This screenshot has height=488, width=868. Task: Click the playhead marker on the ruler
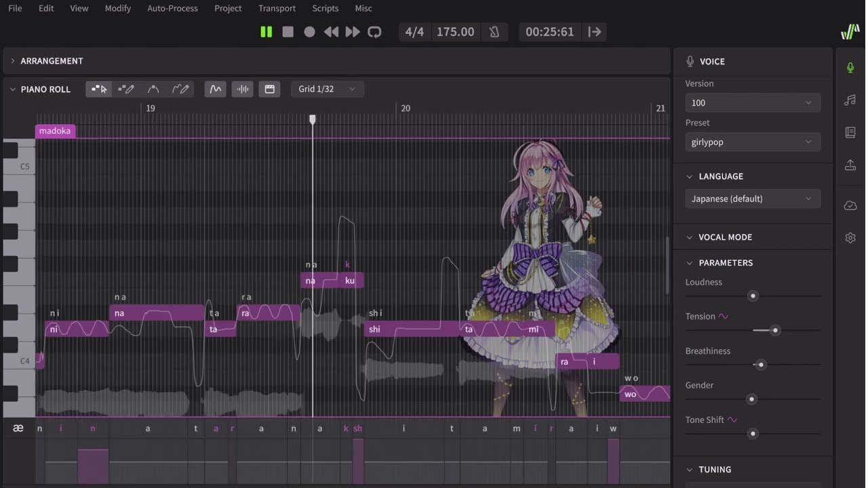(x=313, y=119)
